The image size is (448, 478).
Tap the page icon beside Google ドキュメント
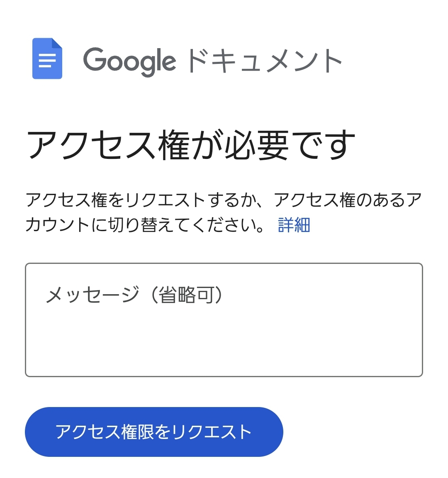click(47, 59)
